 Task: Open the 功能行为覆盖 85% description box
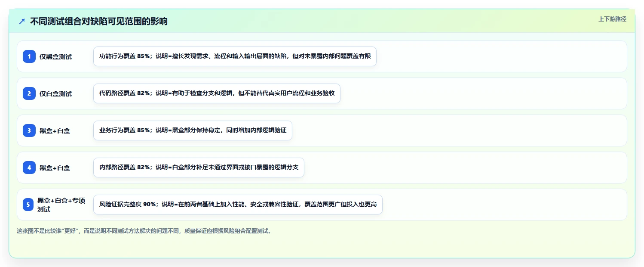[x=235, y=56]
